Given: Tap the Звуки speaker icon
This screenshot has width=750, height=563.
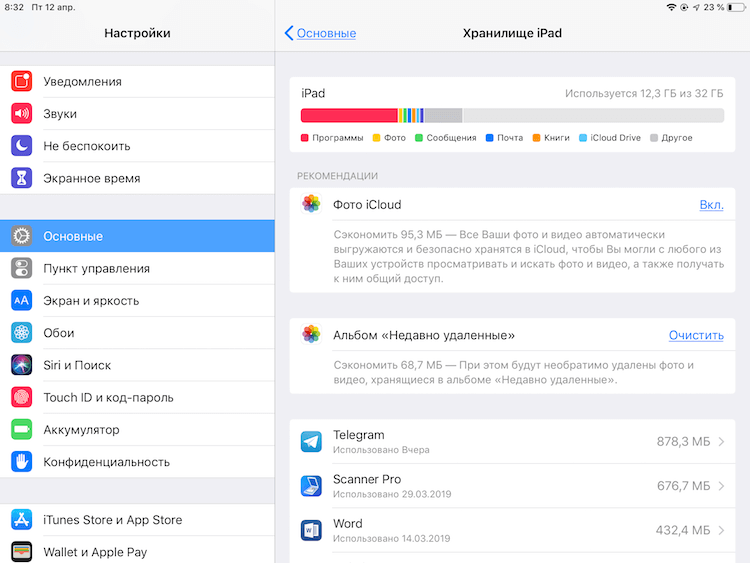Looking at the screenshot, I should tap(22, 113).
